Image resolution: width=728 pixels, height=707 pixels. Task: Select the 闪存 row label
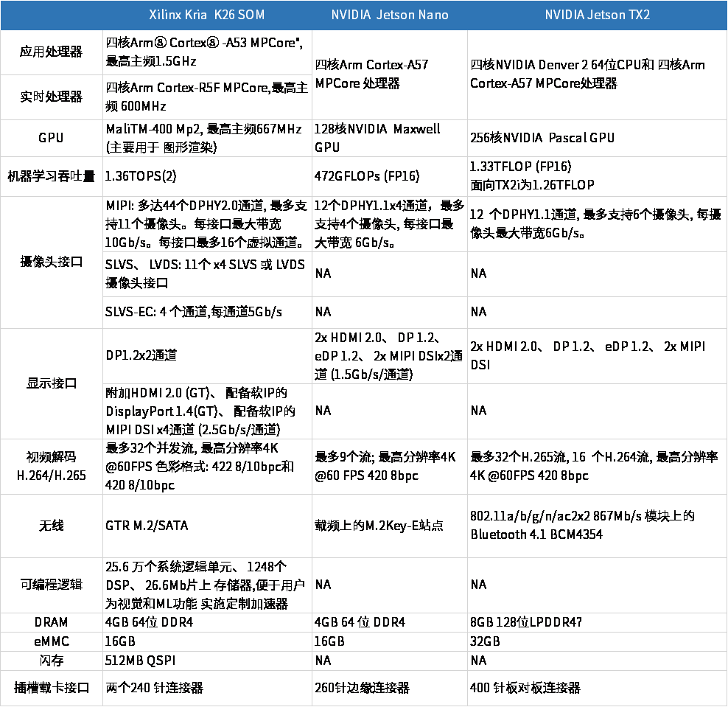[51, 661]
